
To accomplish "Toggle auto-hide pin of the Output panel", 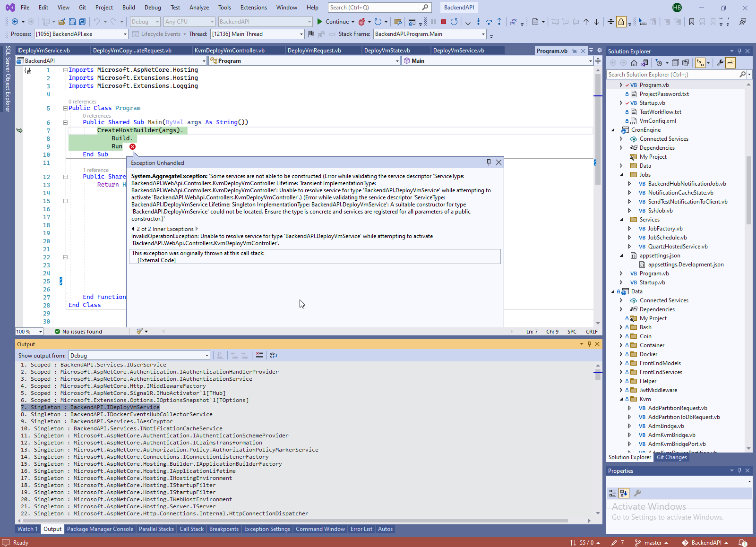I will (x=589, y=344).
